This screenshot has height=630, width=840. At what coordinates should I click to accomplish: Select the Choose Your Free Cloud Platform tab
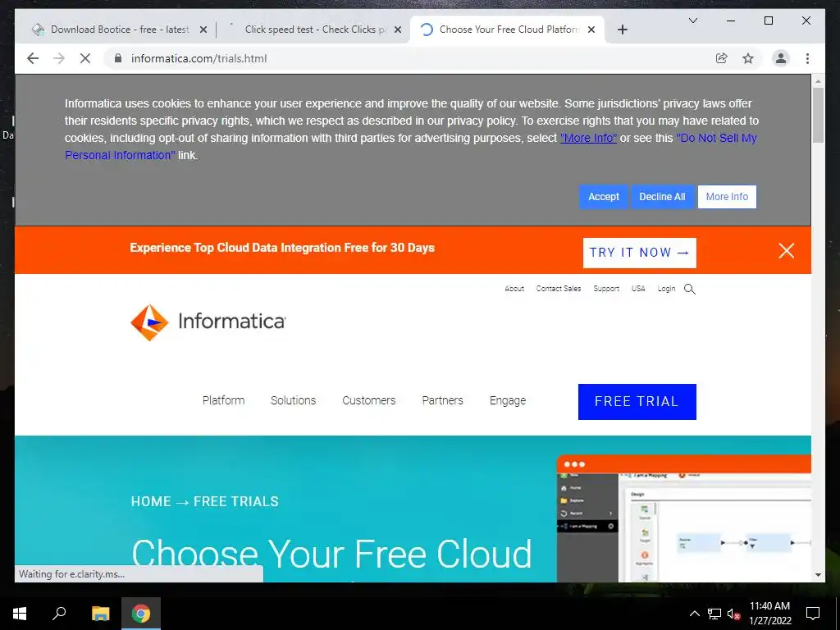click(508, 30)
